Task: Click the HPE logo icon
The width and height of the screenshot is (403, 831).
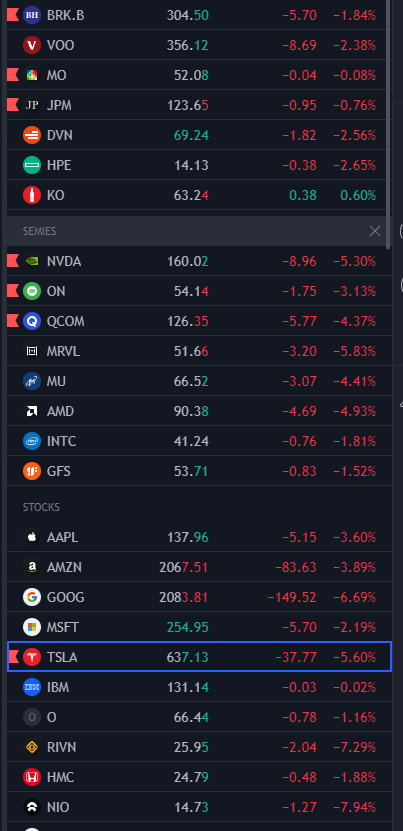Action: coord(32,165)
